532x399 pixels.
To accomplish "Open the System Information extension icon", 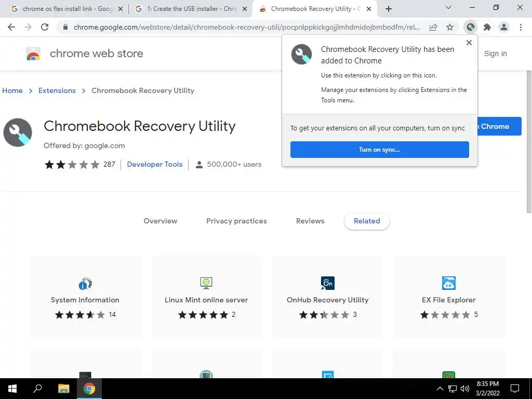I will coord(85,283).
